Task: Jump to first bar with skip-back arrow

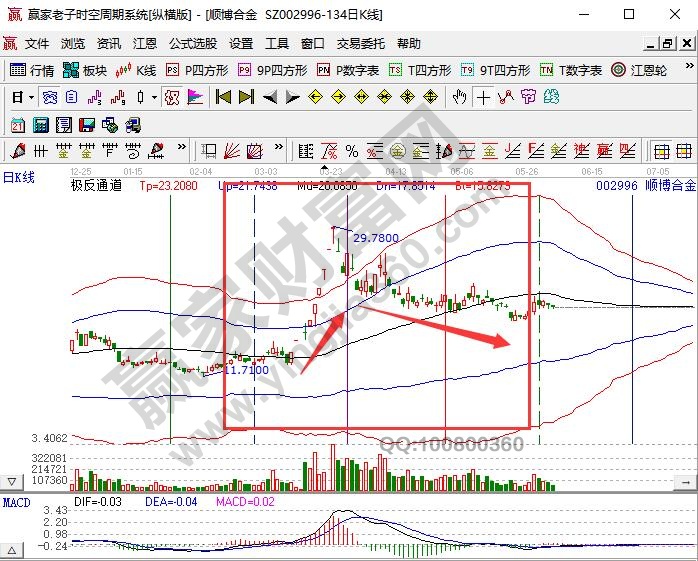Action: [x=223, y=97]
